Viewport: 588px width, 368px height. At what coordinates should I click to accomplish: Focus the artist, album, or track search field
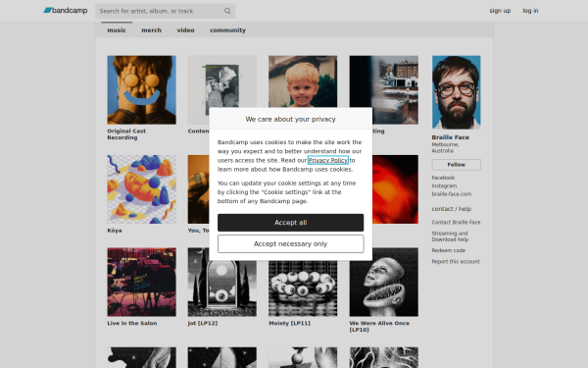click(165, 11)
